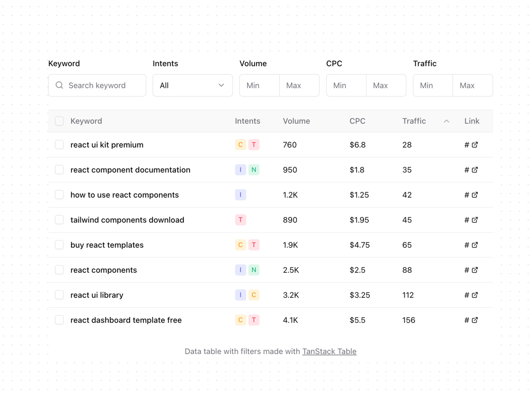Tick the react components row checkbox

click(60, 270)
